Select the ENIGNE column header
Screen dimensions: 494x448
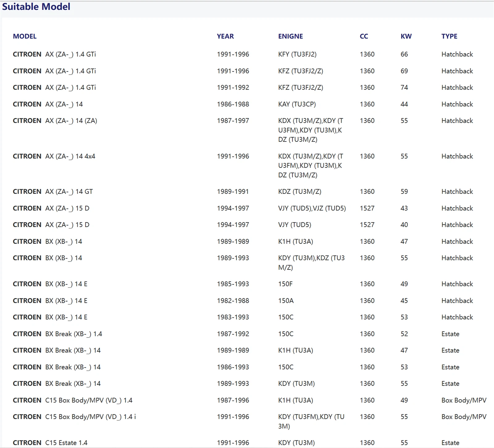pos(291,36)
